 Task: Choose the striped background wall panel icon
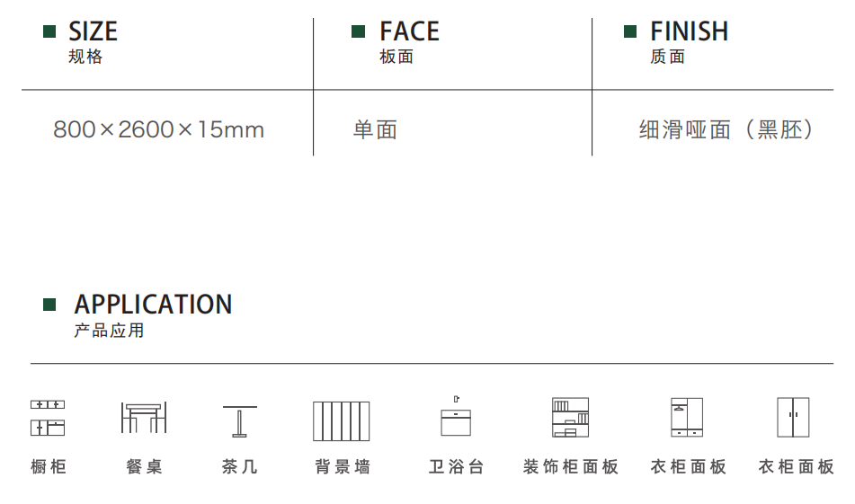[x=342, y=421]
